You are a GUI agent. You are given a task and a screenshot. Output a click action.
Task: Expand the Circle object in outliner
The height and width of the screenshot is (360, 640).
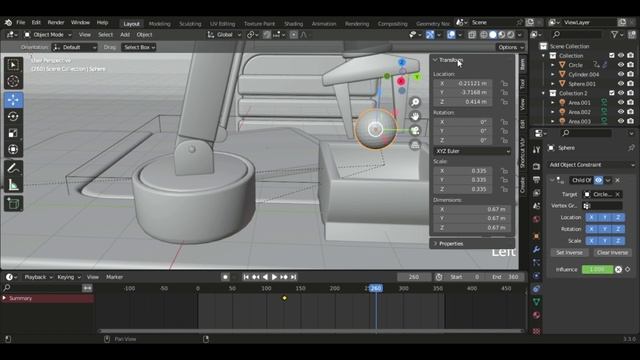pos(553,65)
